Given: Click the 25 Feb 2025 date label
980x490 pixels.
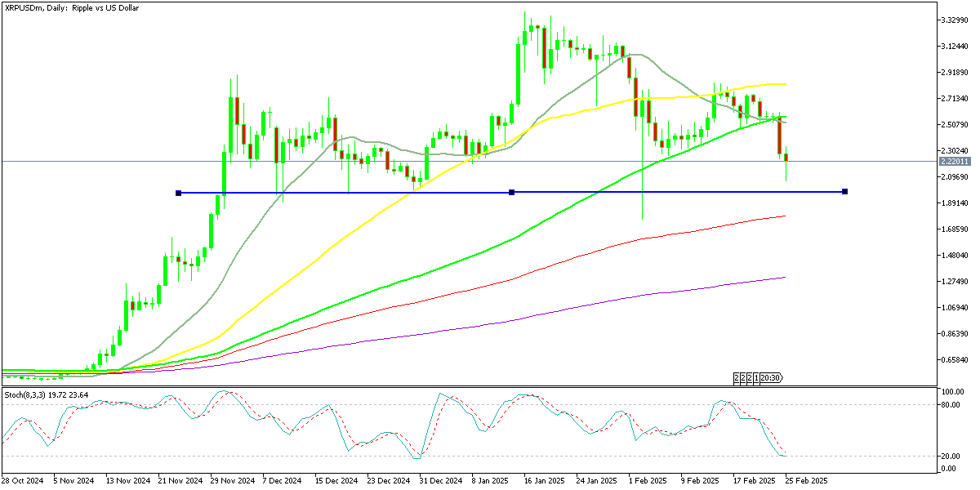Looking at the screenshot, I should pos(807,482).
